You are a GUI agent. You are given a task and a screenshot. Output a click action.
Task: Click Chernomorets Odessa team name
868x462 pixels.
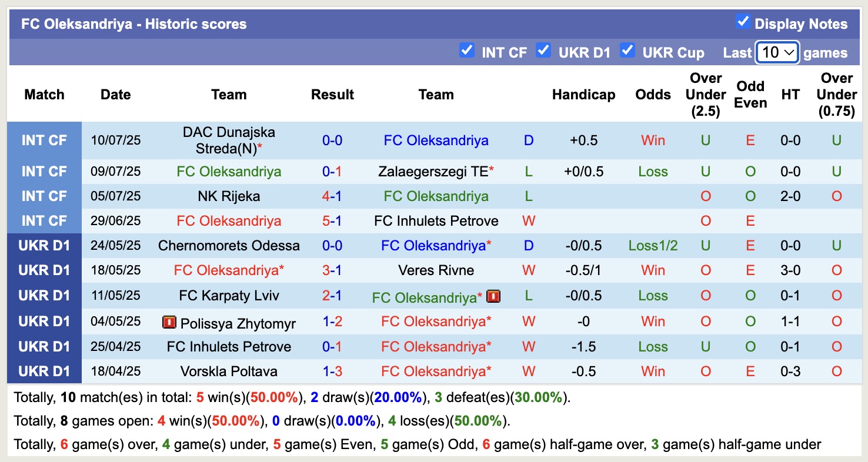229,245
